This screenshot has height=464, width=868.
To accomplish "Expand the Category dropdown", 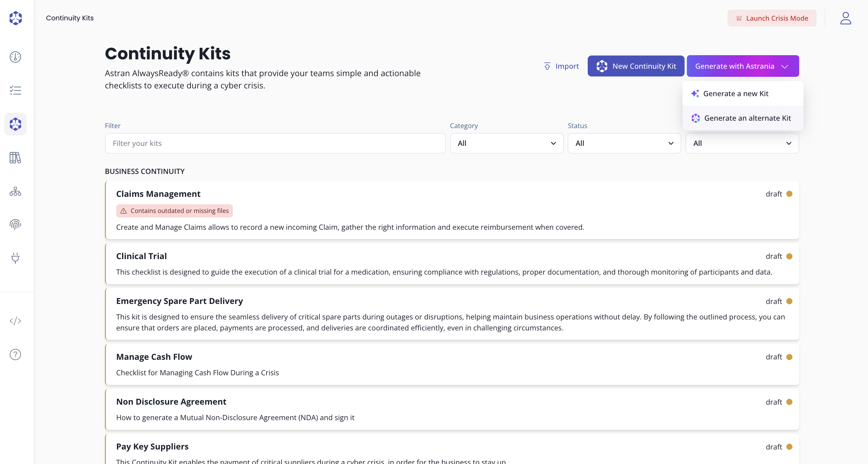I will pos(506,144).
